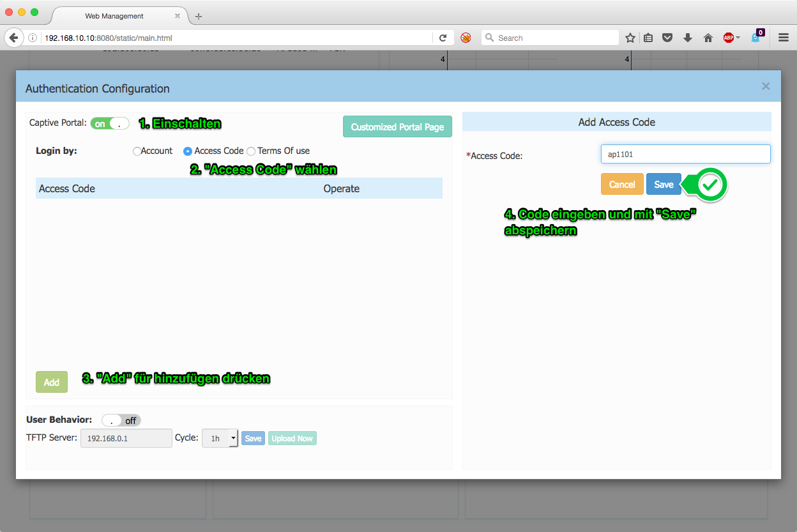Reload the current page
The height and width of the screenshot is (532, 797).
[443, 38]
